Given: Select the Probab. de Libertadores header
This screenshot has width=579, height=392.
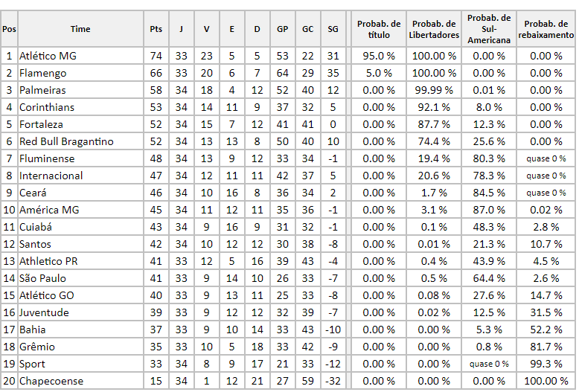Looking at the screenshot, I should pyautogui.click(x=435, y=29).
